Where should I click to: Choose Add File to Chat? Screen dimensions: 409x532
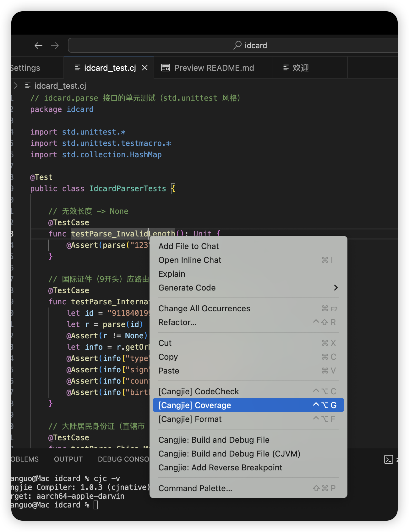click(248, 246)
